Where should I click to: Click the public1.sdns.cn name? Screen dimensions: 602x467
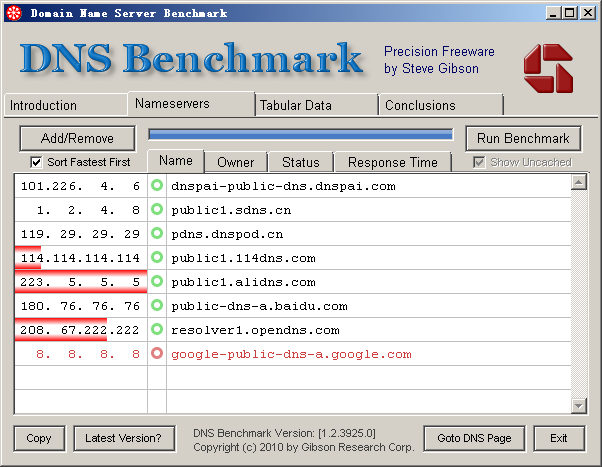click(231, 210)
